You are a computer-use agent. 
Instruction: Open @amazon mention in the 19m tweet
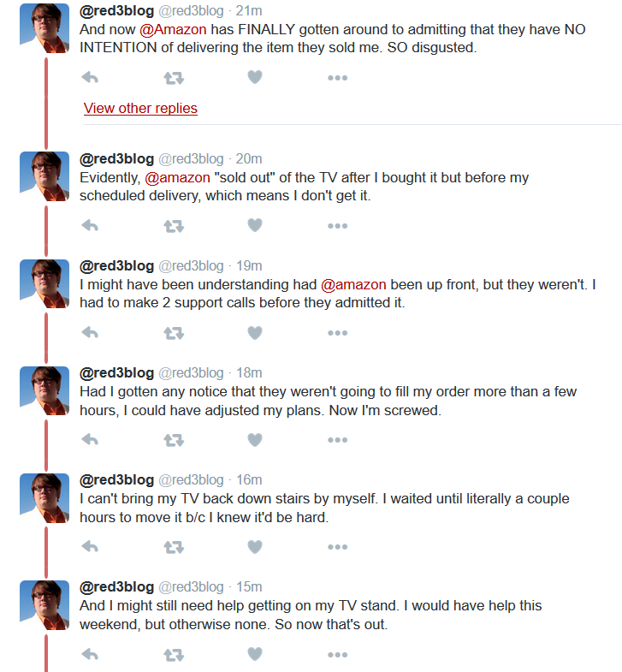click(353, 284)
